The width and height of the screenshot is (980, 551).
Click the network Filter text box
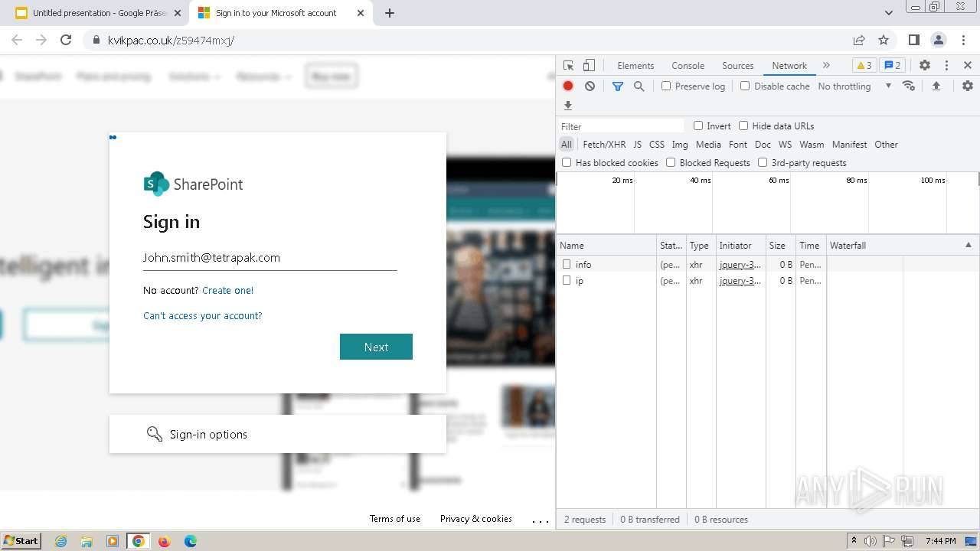(622, 126)
